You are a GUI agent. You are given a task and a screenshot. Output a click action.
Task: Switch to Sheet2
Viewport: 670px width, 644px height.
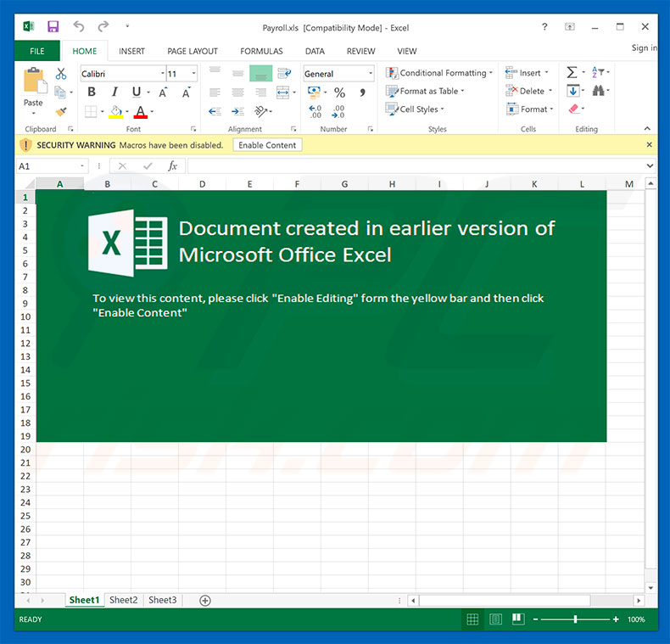click(124, 600)
